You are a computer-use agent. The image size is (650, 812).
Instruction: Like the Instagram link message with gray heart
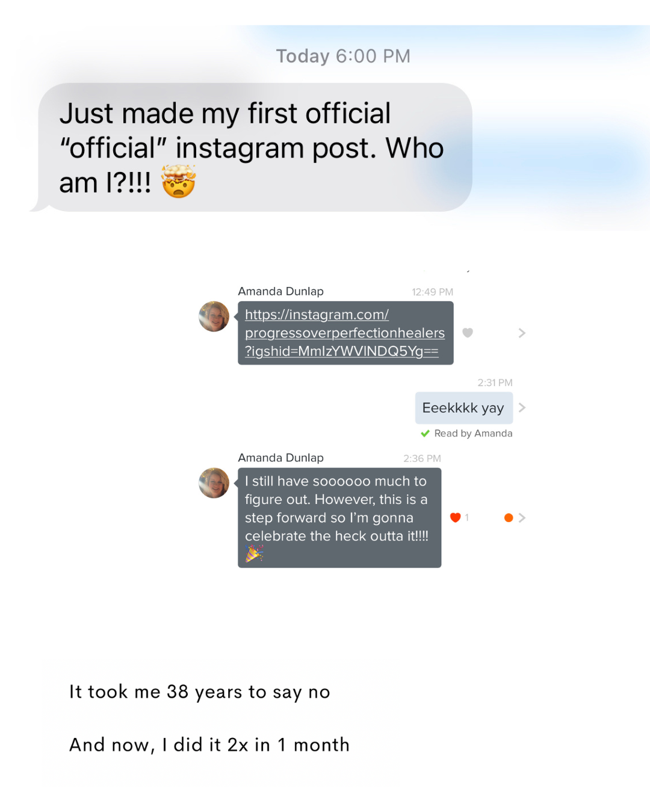[x=468, y=333]
